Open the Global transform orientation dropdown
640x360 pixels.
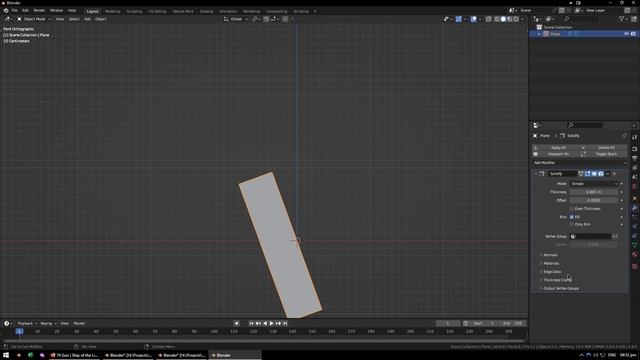236,19
